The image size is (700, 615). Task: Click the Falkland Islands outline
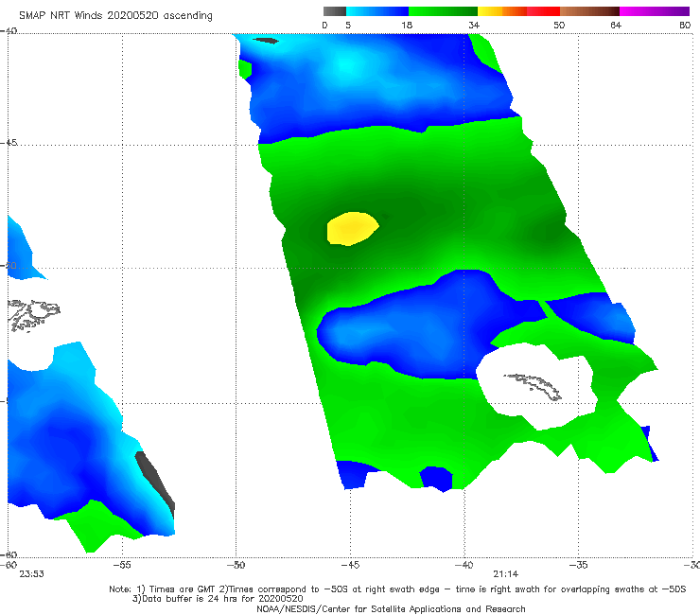tap(33, 315)
